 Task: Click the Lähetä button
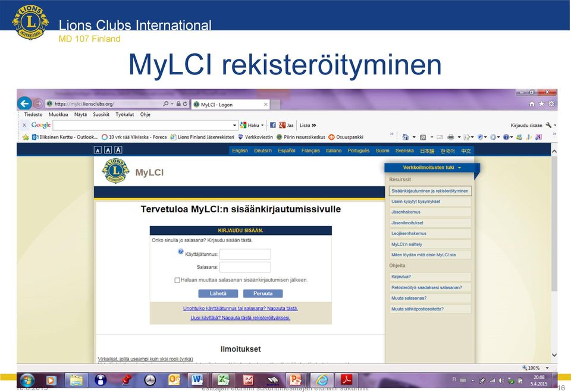point(218,293)
